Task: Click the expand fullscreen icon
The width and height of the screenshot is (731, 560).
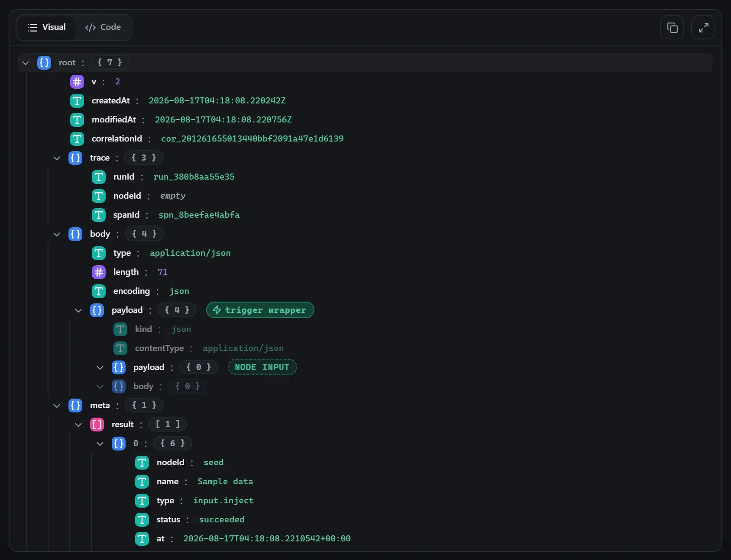Action: point(703,28)
